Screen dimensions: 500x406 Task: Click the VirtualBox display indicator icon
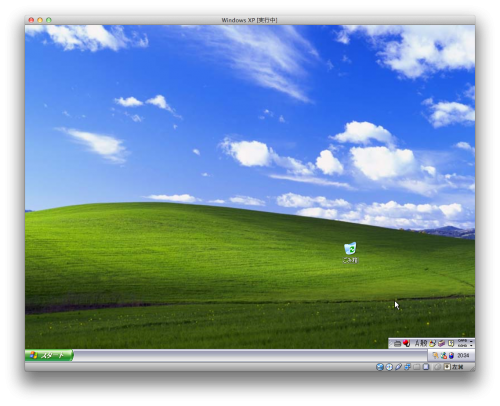426,367
